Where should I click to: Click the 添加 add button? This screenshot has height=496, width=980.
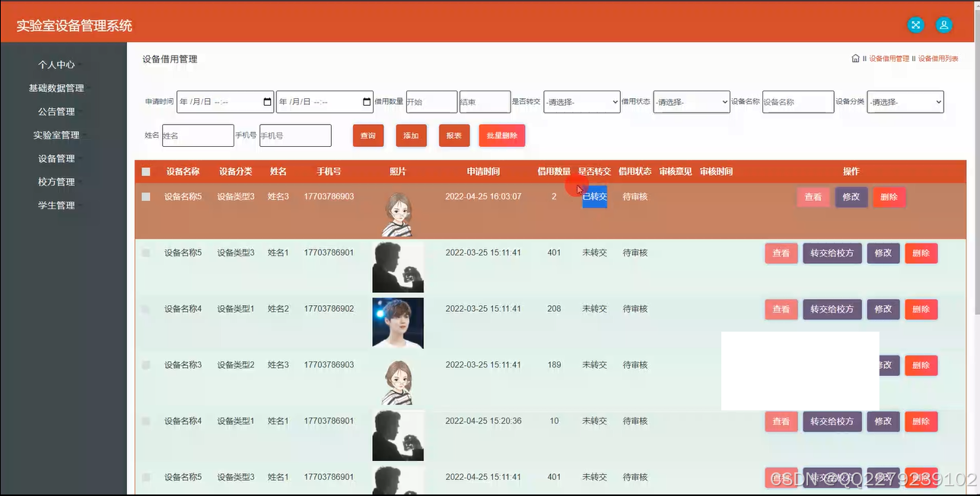point(411,135)
